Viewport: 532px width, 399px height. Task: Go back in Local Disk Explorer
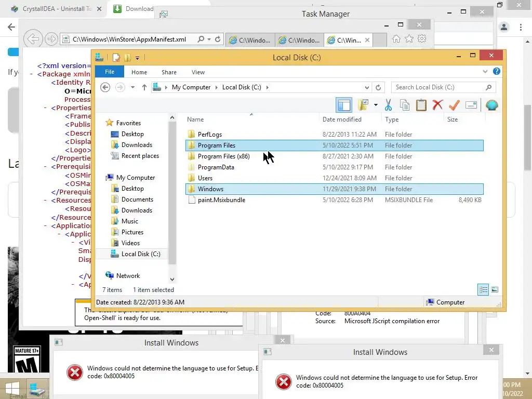[105, 87]
